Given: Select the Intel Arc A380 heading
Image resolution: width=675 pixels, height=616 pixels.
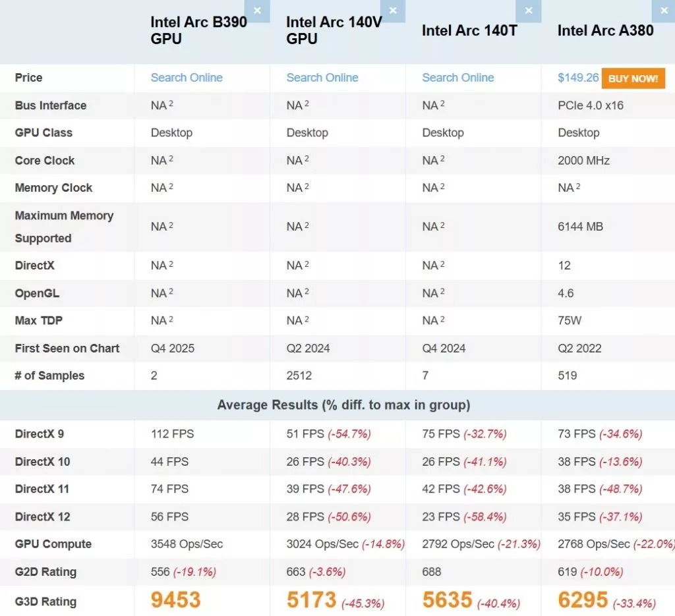Looking at the screenshot, I should click(x=605, y=30).
